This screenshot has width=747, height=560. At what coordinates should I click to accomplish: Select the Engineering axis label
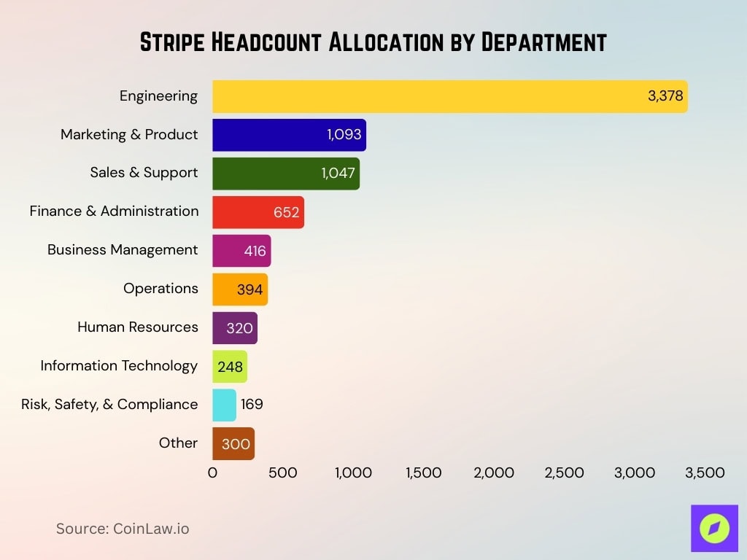(158, 96)
